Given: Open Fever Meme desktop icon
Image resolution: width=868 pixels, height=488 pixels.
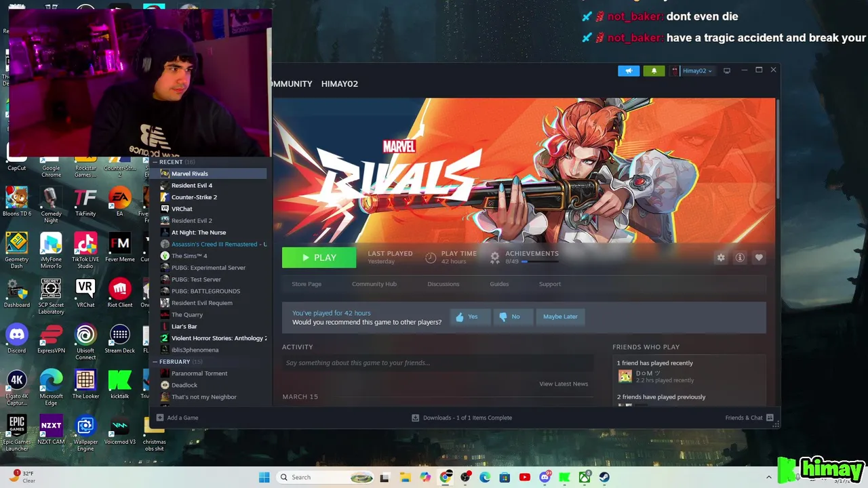Looking at the screenshot, I should (x=120, y=247).
